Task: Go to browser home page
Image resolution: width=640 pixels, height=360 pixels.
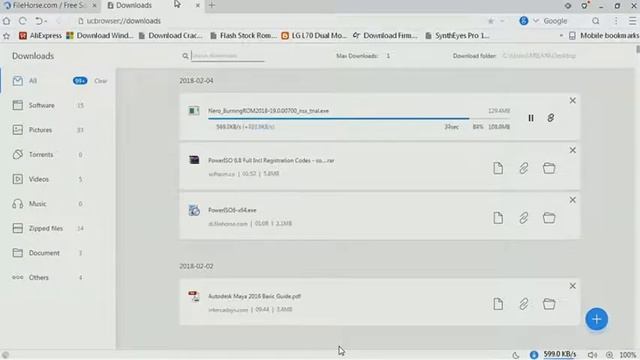Action: click(x=6, y=21)
